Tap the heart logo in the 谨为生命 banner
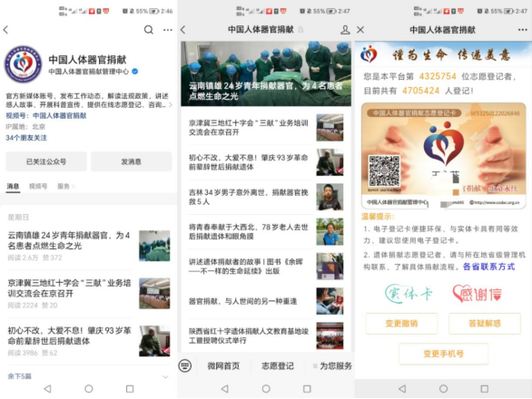 369,54
